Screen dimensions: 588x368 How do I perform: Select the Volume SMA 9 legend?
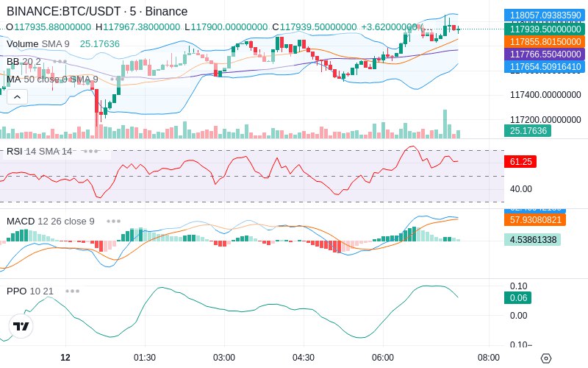[x=38, y=44]
